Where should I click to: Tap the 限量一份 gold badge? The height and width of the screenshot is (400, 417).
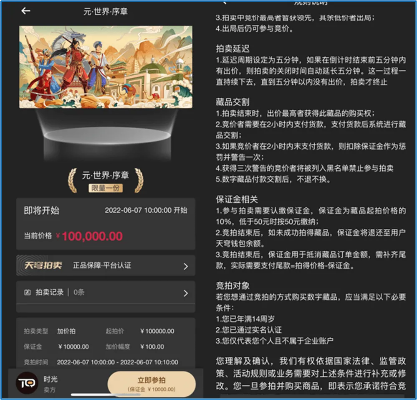(106, 188)
